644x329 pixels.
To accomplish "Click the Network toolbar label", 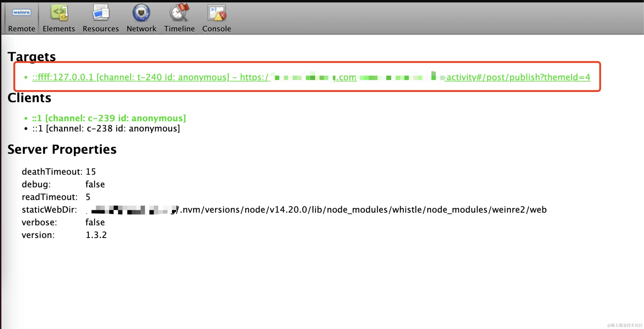I will click(141, 29).
